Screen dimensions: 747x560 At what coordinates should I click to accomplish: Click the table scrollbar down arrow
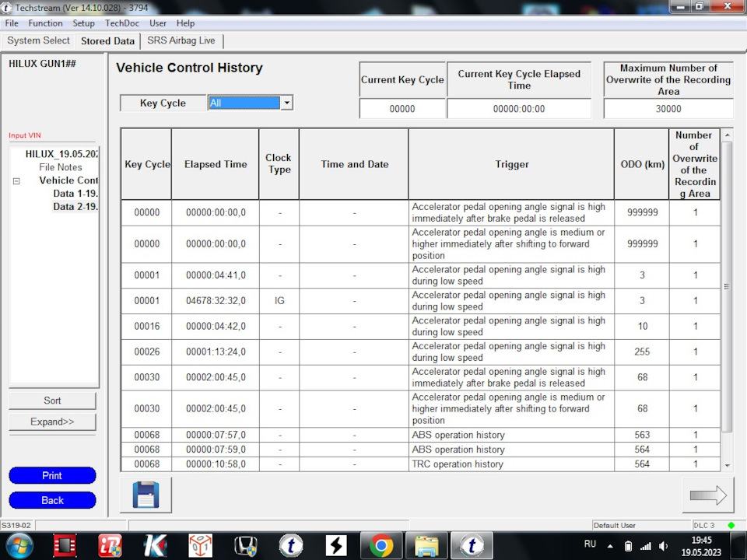pyautogui.click(x=727, y=466)
